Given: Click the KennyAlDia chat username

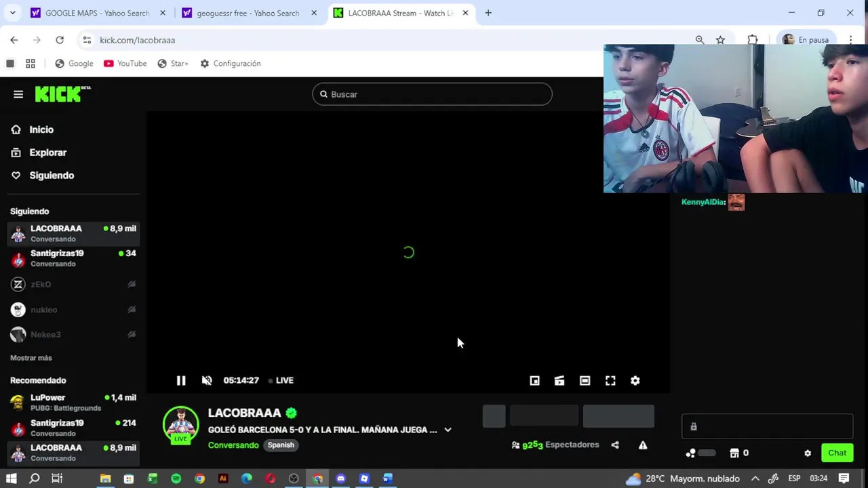Looking at the screenshot, I should (703, 202).
